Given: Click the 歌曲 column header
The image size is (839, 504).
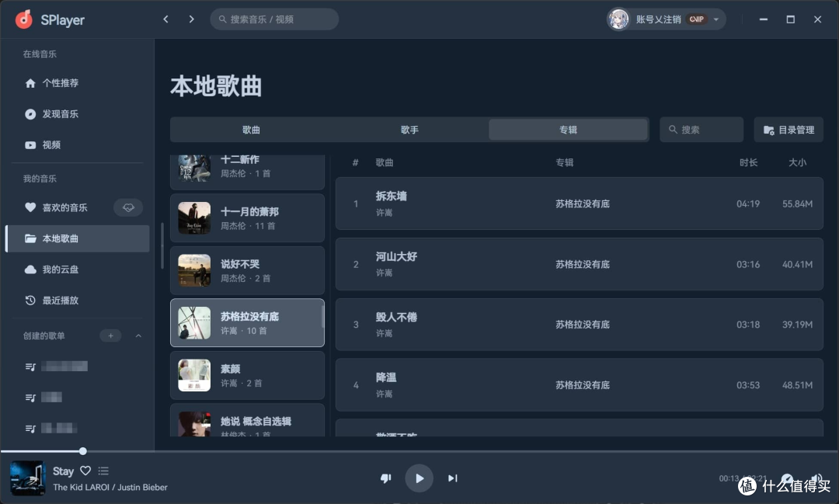Looking at the screenshot, I should 385,162.
